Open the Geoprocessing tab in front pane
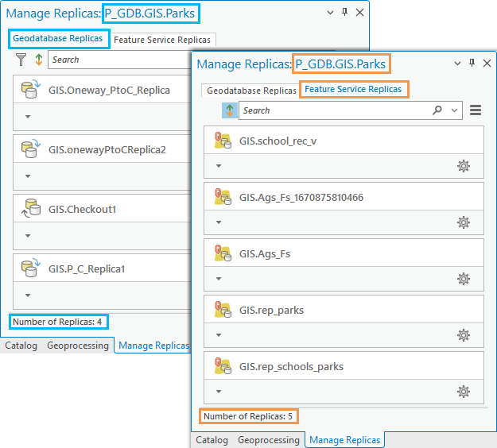The image size is (497, 448). (x=268, y=440)
